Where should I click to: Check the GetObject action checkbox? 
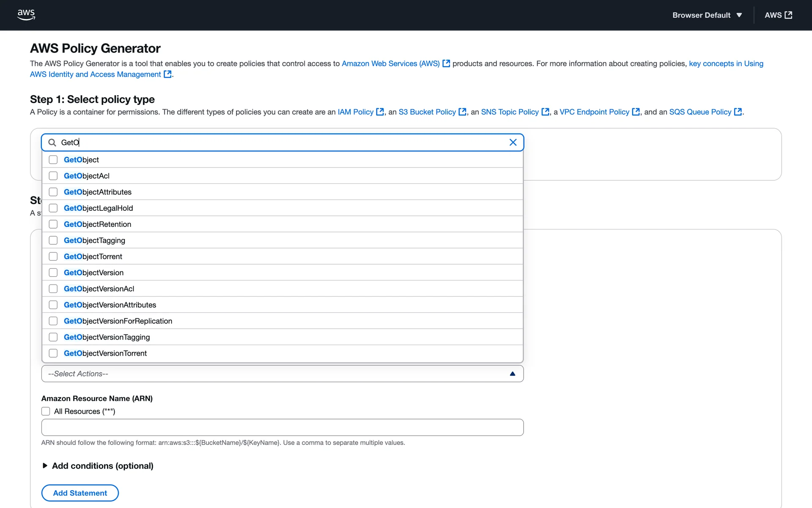click(53, 160)
